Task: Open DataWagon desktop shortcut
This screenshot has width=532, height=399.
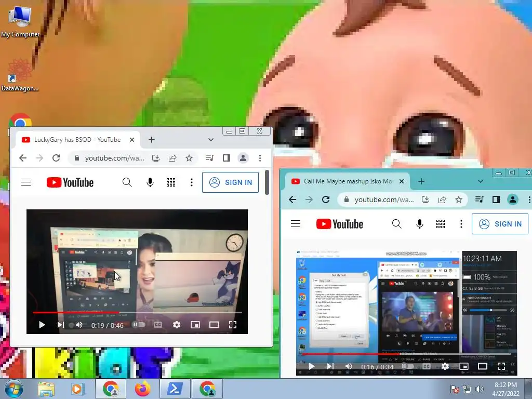Action: tap(20, 75)
